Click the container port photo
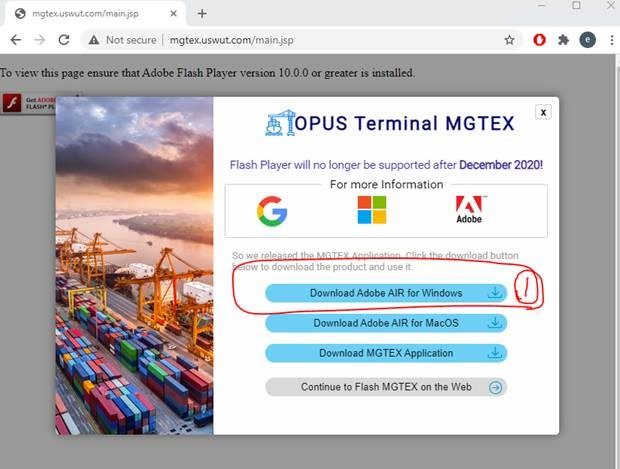620x469 pixels. click(134, 266)
